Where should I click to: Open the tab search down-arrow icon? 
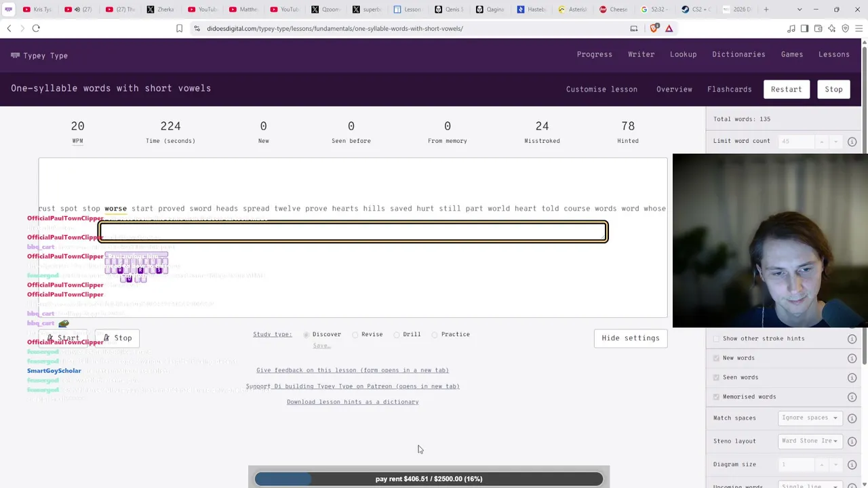coord(800,9)
